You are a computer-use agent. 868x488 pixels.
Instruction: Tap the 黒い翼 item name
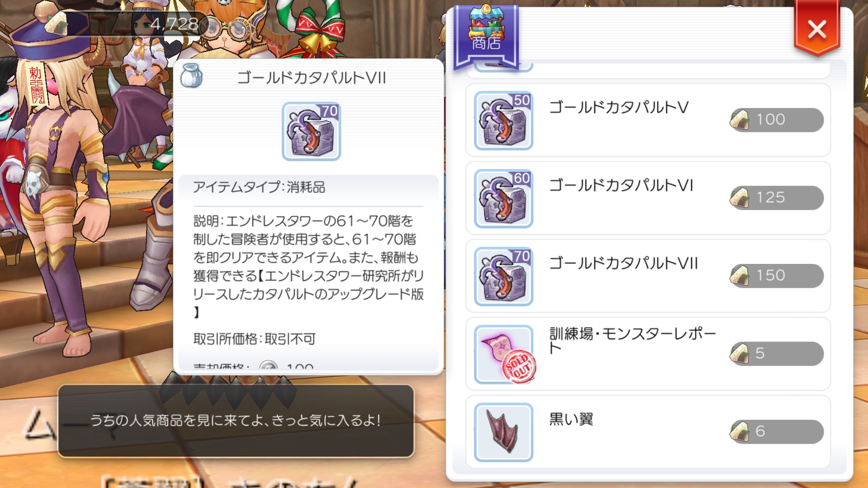(571, 419)
